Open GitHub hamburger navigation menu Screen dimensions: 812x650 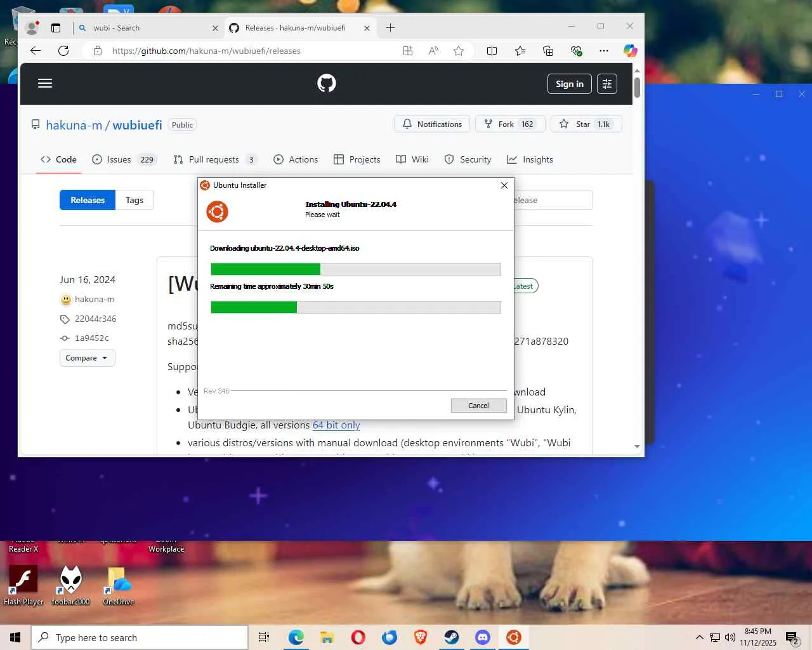click(x=45, y=83)
